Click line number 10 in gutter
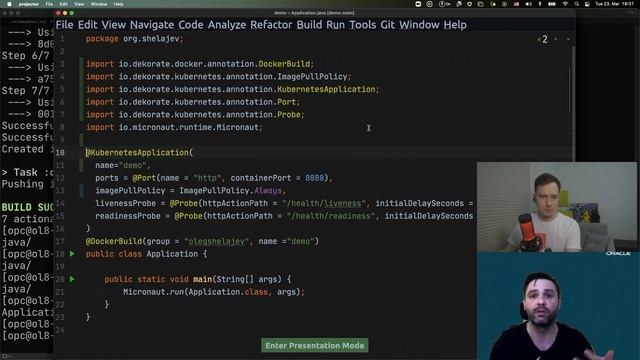 pyautogui.click(x=60, y=153)
